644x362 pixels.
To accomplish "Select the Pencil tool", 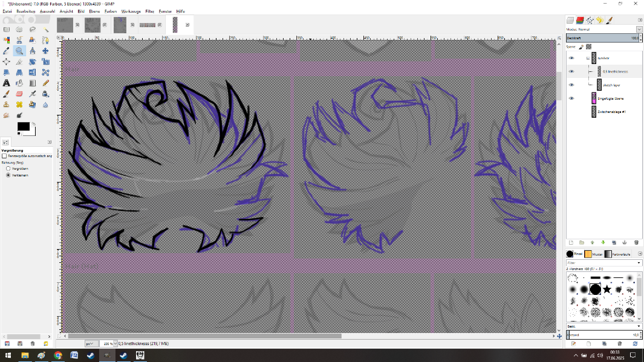I will click(45, 83).
